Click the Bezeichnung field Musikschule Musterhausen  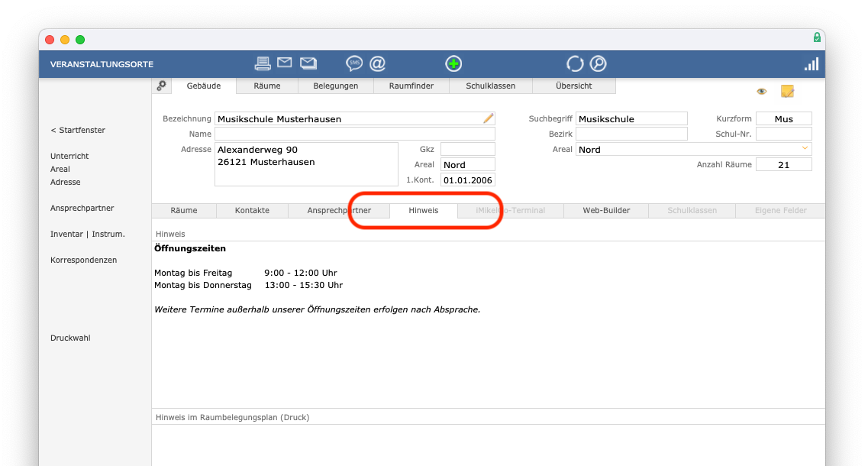click(x=354, y=118)
